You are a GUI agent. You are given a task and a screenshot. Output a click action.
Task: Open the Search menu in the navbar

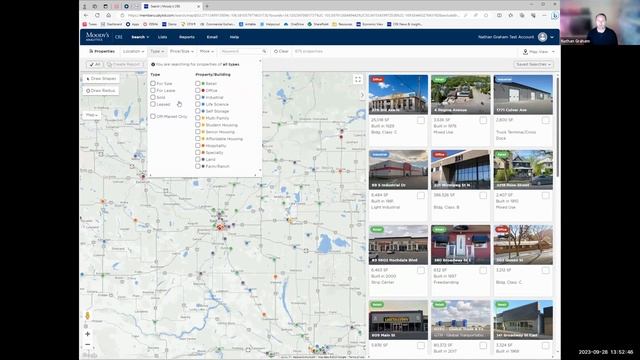[x=140, y=37]
